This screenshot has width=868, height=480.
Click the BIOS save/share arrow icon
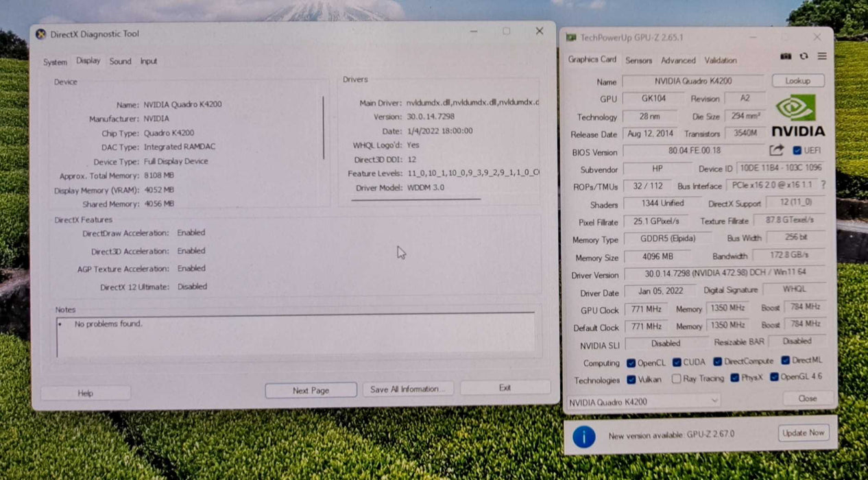click(x=777, y=150)
